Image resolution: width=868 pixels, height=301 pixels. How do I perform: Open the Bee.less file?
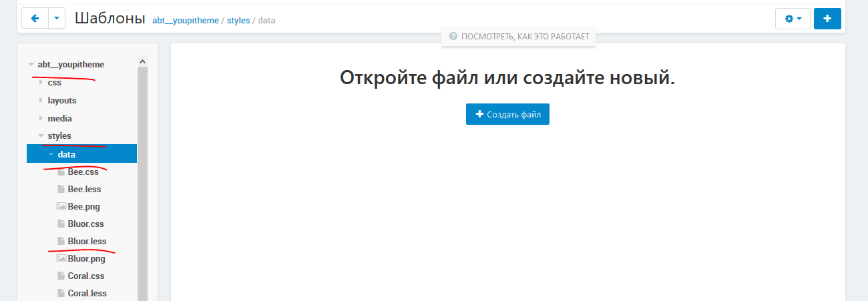pos(84,189)
